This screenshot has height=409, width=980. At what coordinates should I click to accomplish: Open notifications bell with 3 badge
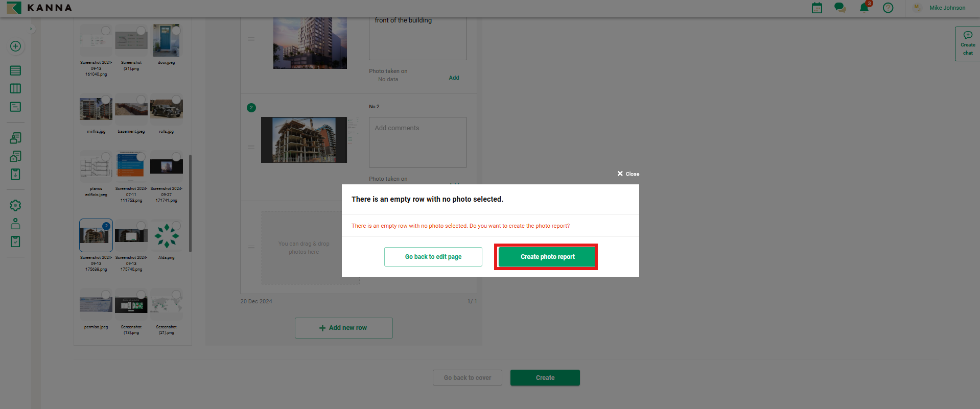pyautogui.click(x=864, y=8)
